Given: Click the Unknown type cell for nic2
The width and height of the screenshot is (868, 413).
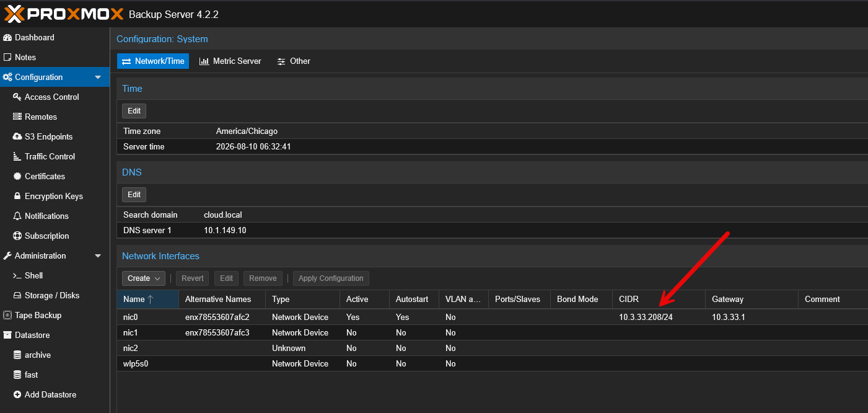Looking at the screenshot, I should (x=289, y=348).
